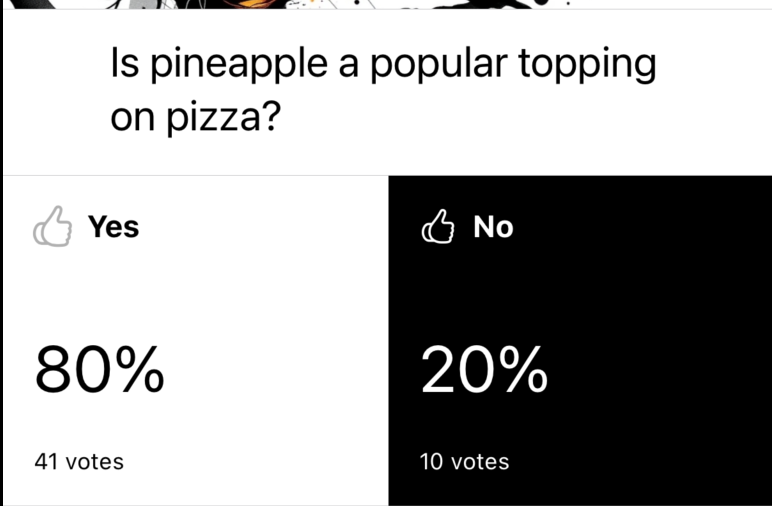Click the 80% result figure

click(99, 371)
